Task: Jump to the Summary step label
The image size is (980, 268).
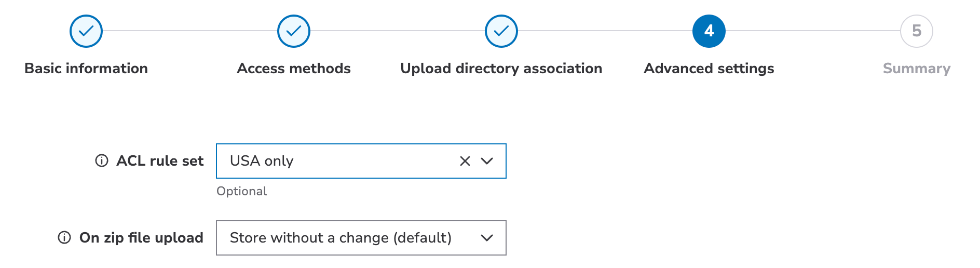Action: pyautogui.click(x=917, y=69)
